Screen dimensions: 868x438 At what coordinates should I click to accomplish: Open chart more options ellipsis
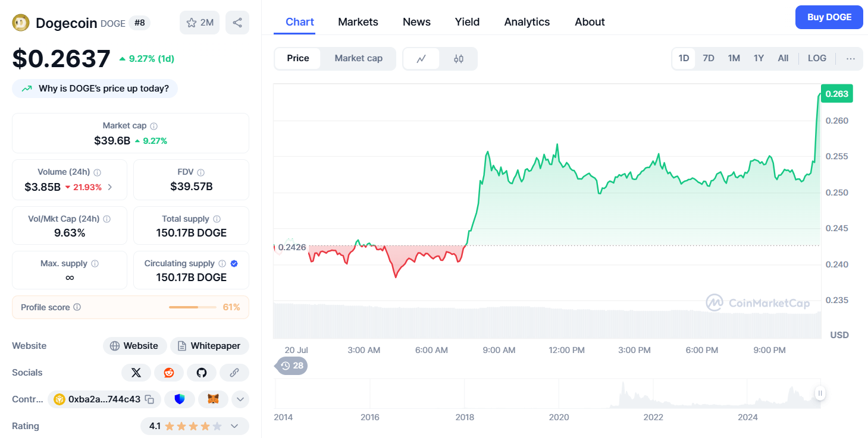[851, 58]
